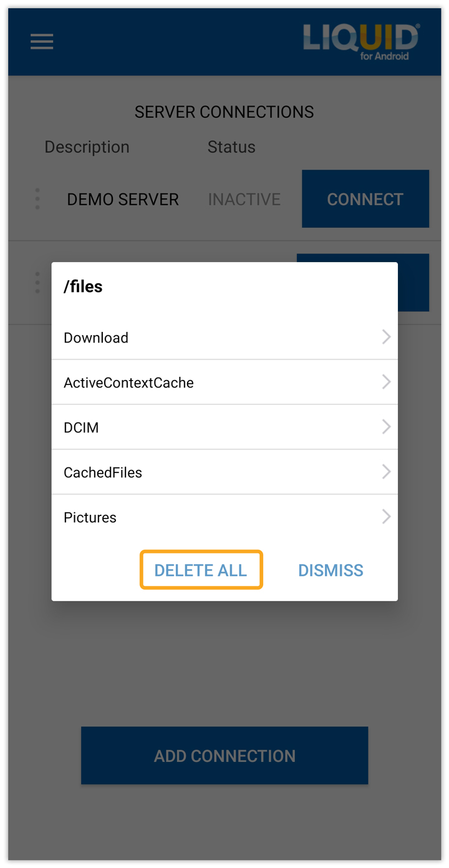Click the ADD CONNECTION button
Screen dimensions: 449x868
pos(224,756)
